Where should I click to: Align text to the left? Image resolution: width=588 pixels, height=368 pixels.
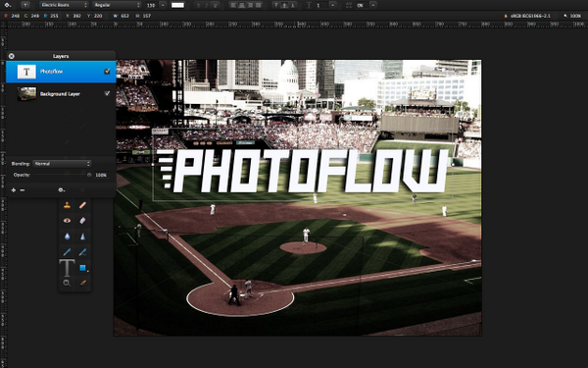pyautogui.click(x=233, y=5)
